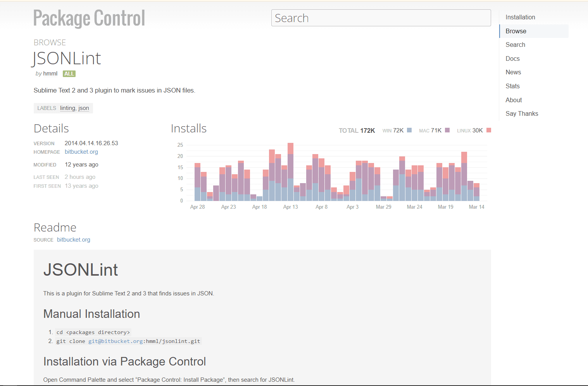The width and height of the screenshot is (588, 386).
Task: Select Browse in the side navigation
Action: coord(516,31)
